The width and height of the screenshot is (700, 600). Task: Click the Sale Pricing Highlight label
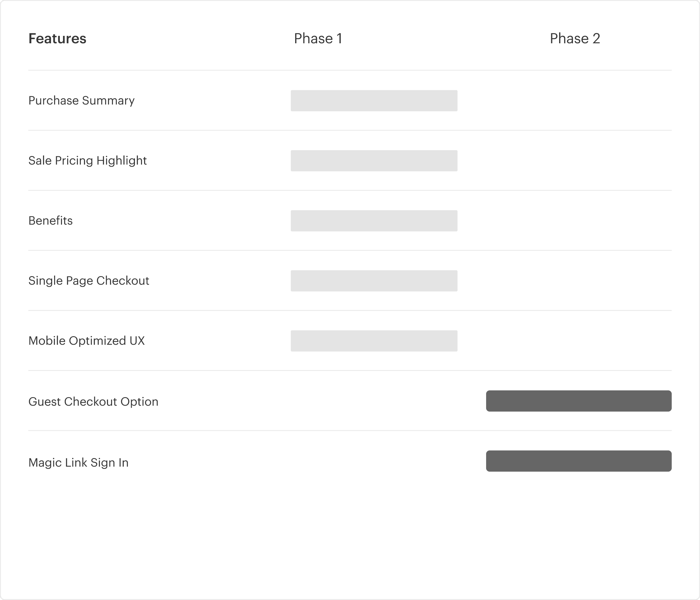(x=87, y=161)
